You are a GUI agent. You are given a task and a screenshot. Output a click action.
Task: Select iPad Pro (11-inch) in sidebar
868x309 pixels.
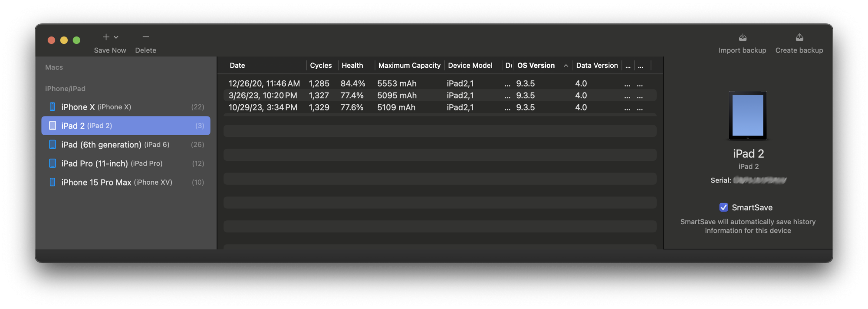[126, 163]
